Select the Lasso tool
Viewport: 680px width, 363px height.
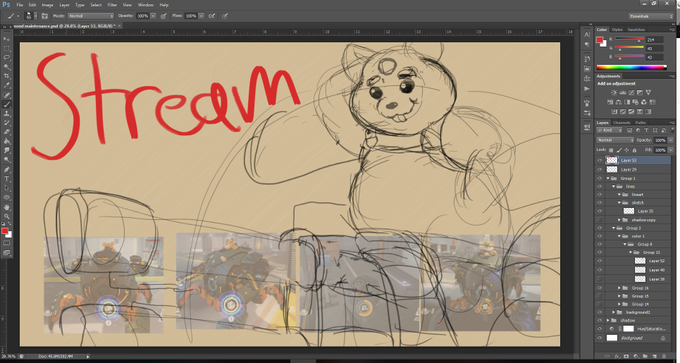point(7,58)
